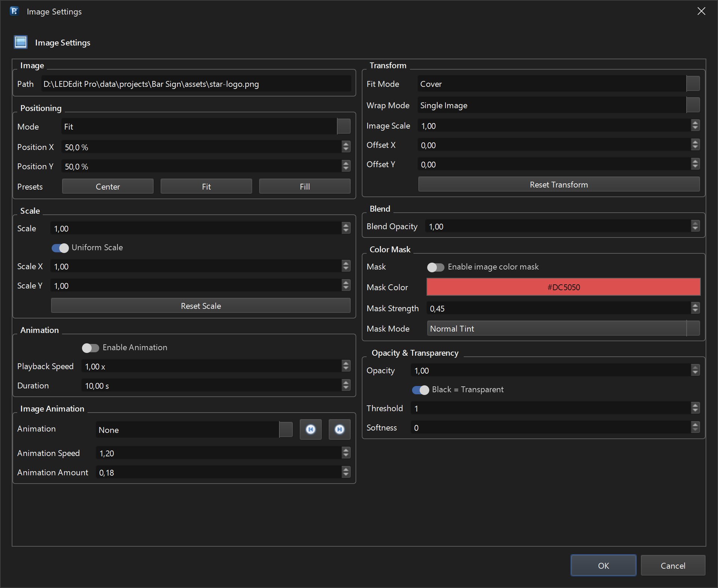Open the Fit Mode dropdown

(x=559, y=84)
